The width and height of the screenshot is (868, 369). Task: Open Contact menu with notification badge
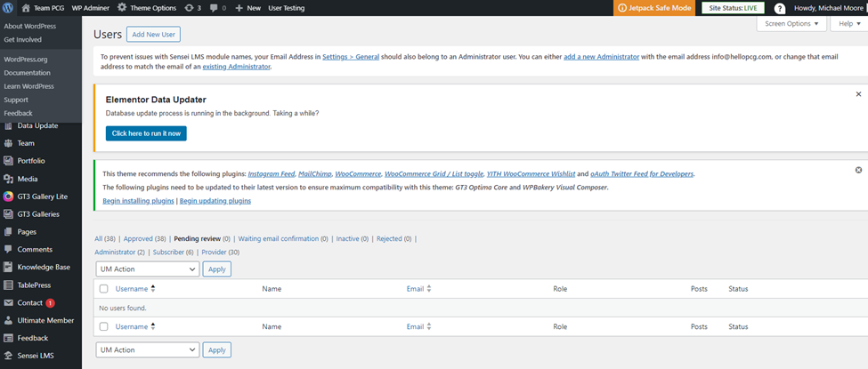tap(30, 302)
